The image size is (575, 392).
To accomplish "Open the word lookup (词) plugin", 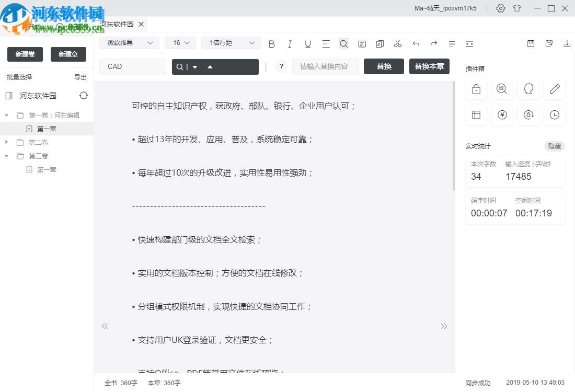I will pos(502,89).
